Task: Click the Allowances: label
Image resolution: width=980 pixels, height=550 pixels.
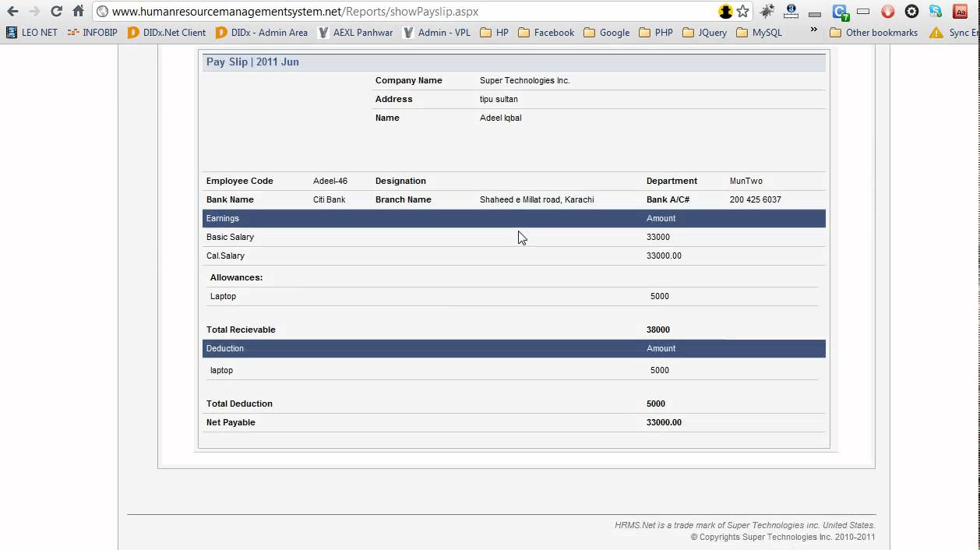Action: click(x=236, y=277)
